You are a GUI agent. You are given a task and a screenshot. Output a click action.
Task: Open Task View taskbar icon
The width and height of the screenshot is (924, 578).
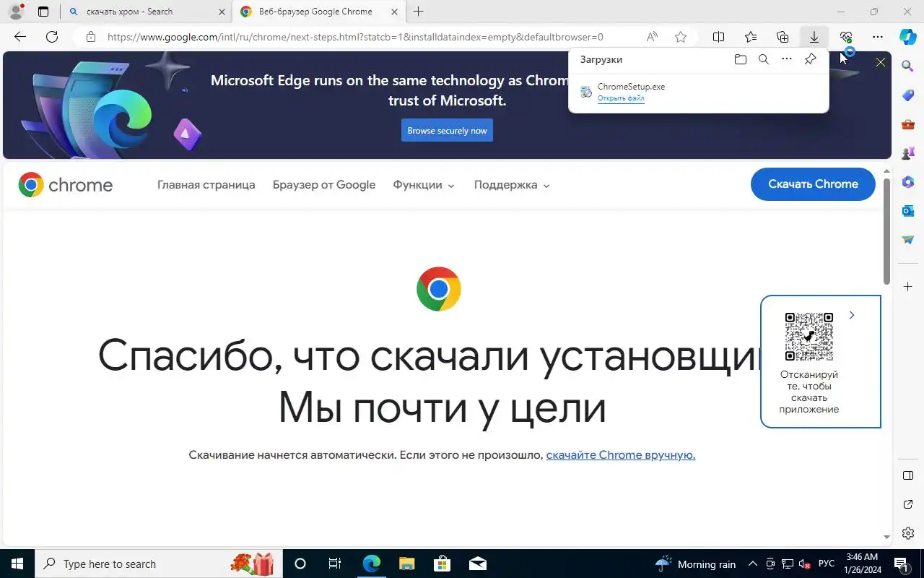pos(335,564)
